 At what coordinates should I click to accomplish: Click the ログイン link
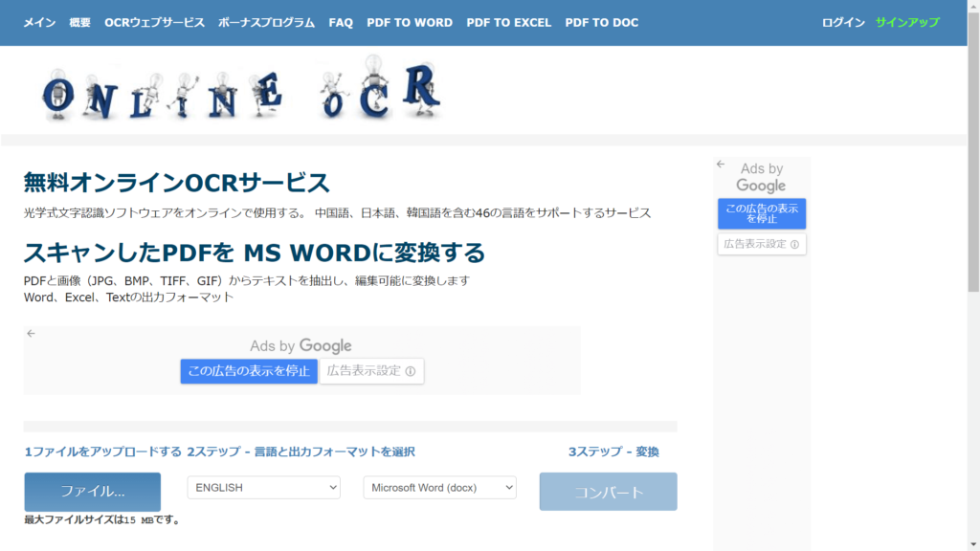coord(843,23)
